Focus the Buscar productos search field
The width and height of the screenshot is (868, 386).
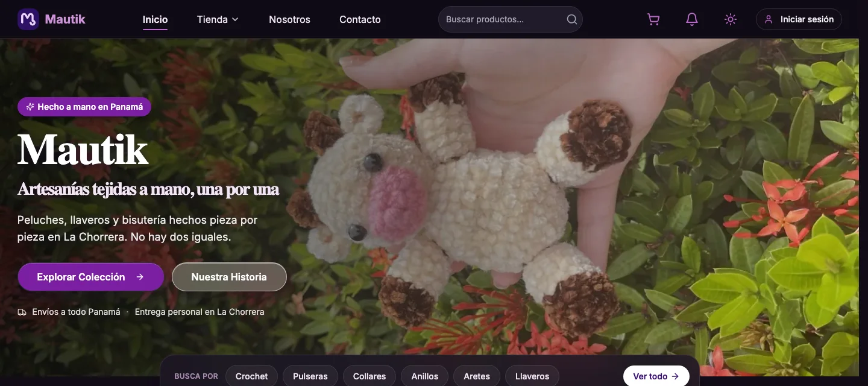coord(511,19)
